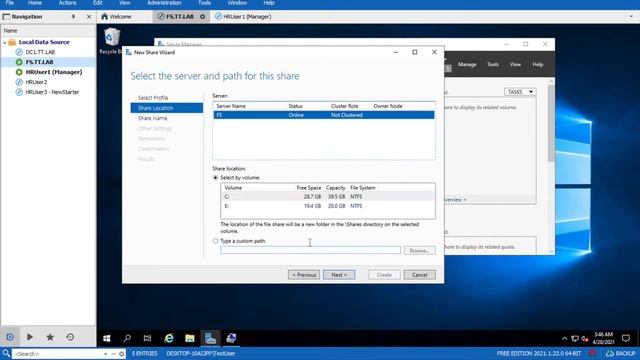
Task: Click the Next button in wizard
Action: [x=339, y=275]
